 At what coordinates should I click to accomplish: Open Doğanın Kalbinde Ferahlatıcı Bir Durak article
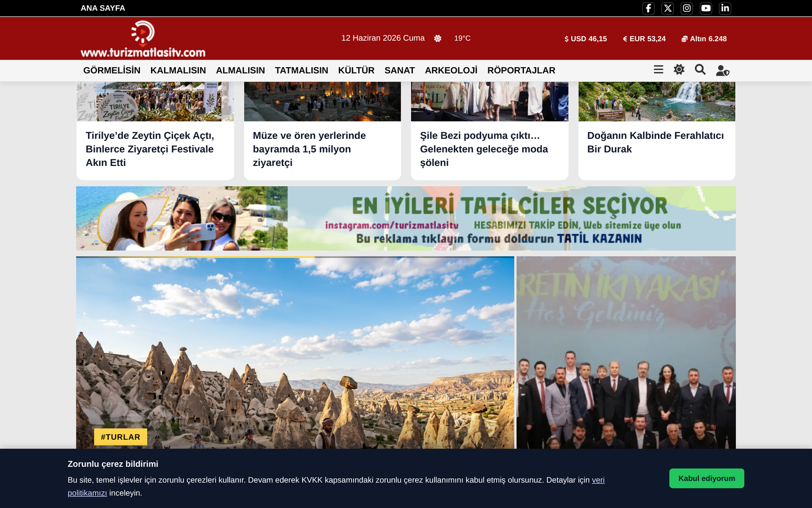tap(655, 142)
